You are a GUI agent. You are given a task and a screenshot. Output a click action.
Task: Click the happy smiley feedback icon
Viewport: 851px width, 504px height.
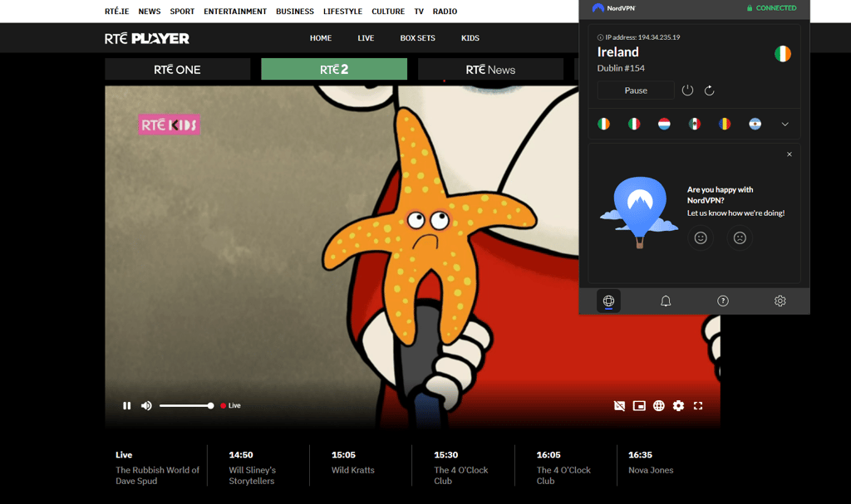[701, 237]
